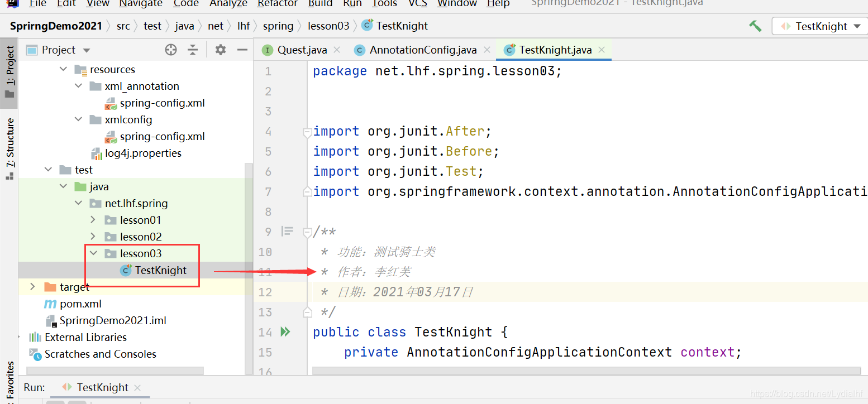Click the spring breadcrumb
This screenshot has width=868, height=404.
click(x=278, y=26)
